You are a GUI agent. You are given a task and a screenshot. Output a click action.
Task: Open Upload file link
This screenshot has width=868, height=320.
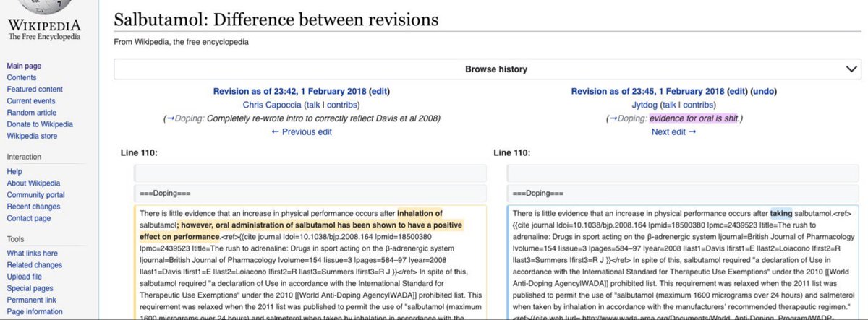(x=25, y=277)
